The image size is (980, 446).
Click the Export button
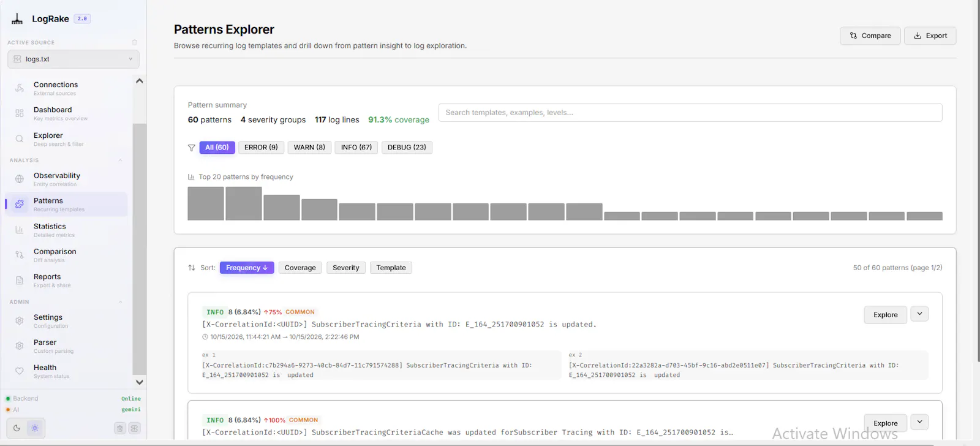930,36
